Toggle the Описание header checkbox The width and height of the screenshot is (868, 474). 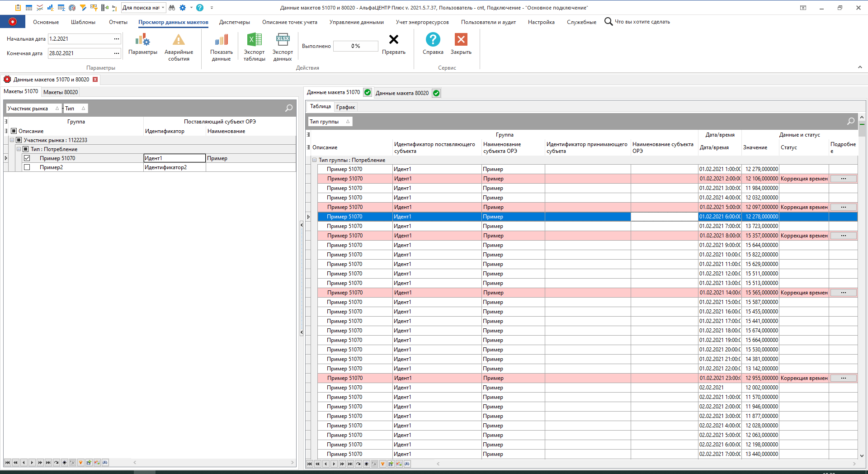click(x=14, y=131)
